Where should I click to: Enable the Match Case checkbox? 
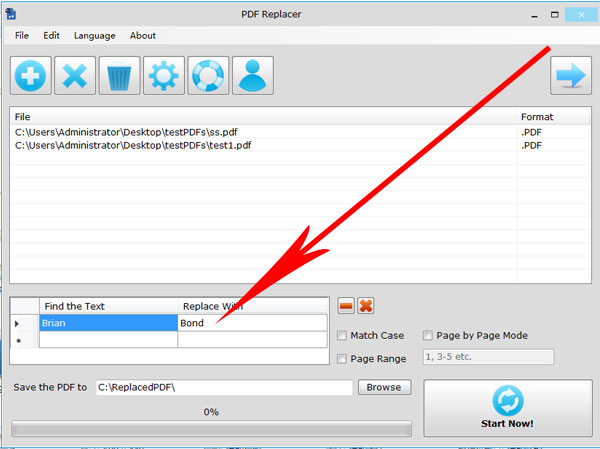(x=342, y=336)
